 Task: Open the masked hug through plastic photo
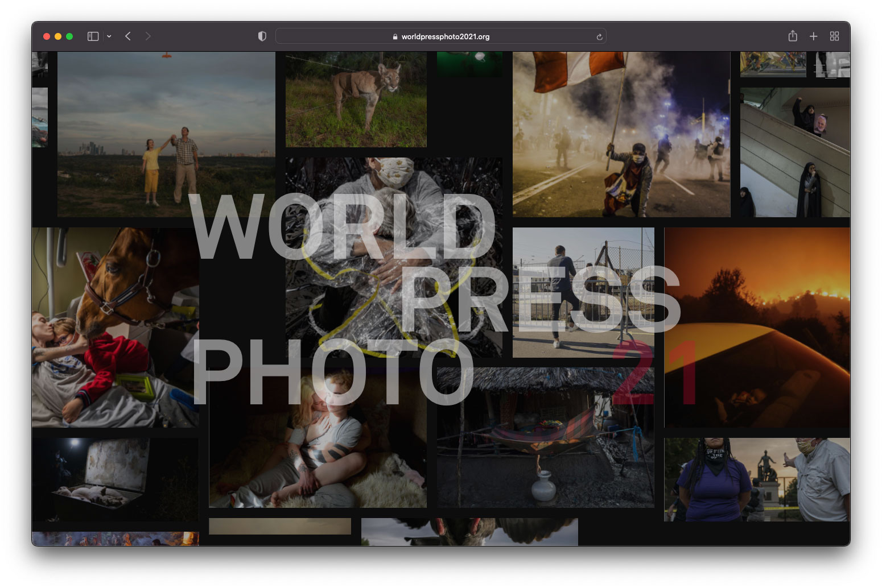tap(394, 258)
